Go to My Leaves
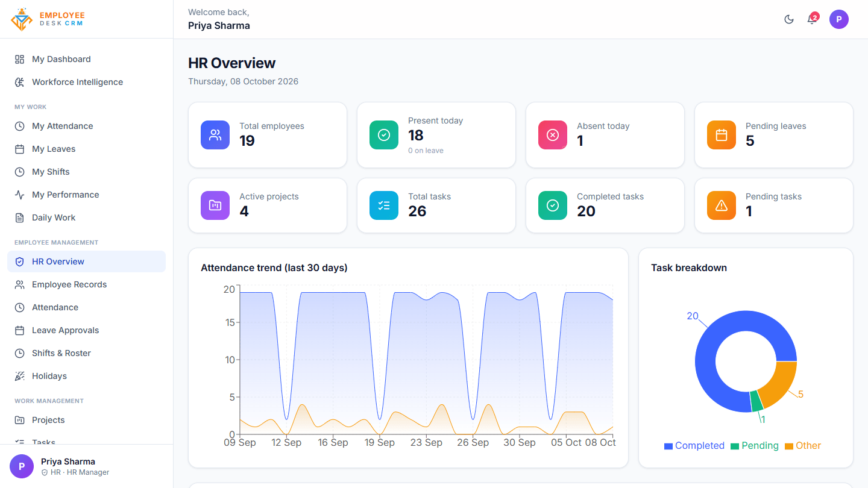868x488 pixels. [86, 149]
